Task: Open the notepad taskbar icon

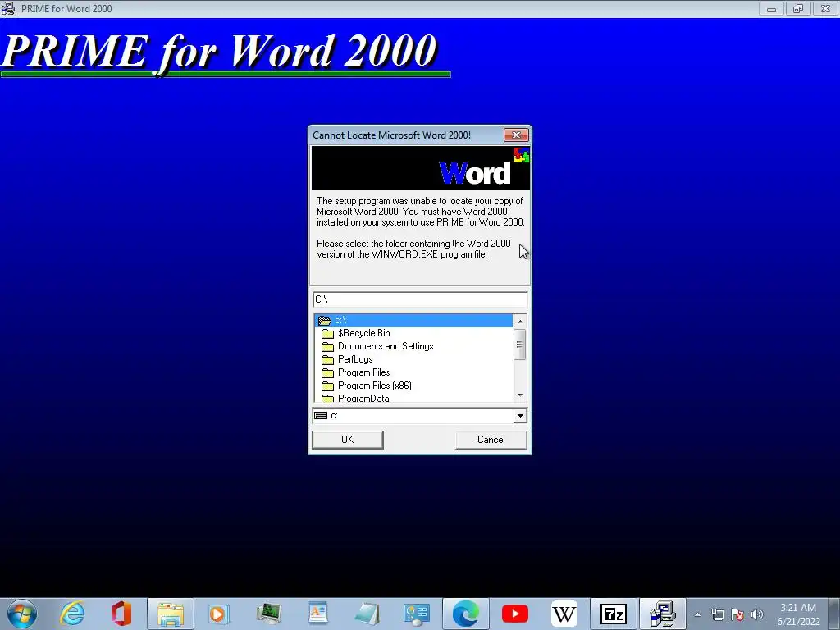Action: (367, 614)
